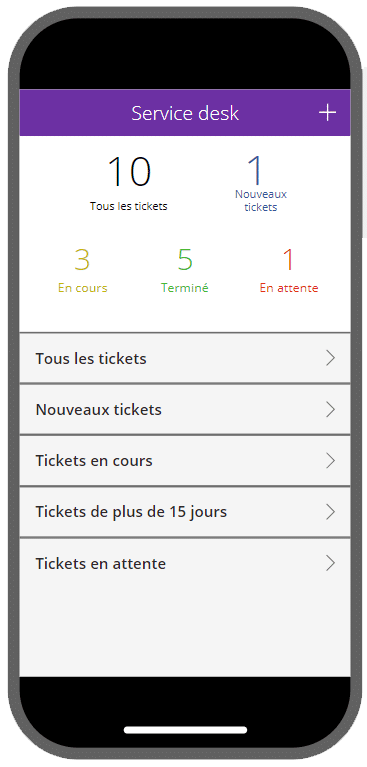Click the En cours yellow label
Screen dimensions: 367x767
pos(82,288)
